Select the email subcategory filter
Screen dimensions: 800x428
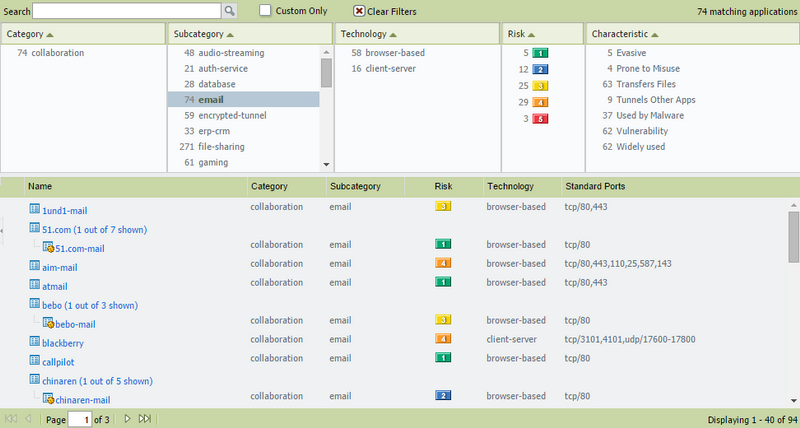click(x=210, y=100)
